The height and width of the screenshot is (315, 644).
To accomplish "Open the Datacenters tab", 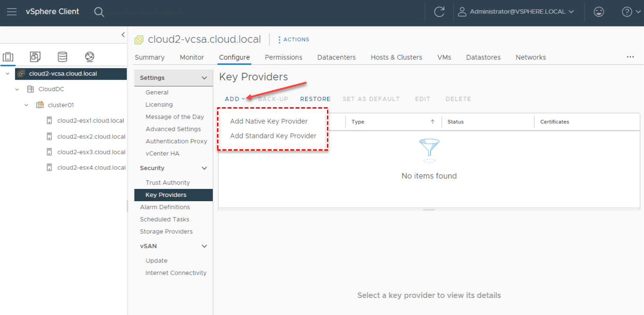I will click(336, 57).
